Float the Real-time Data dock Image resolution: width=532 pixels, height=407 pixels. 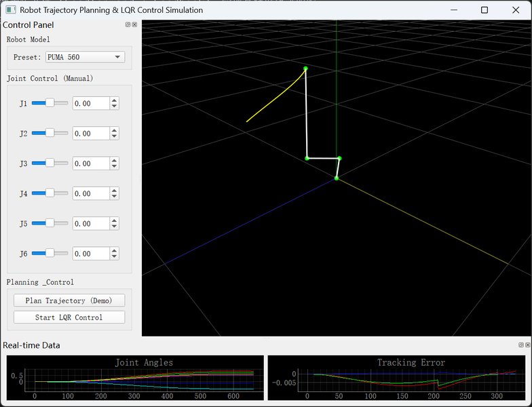(520, 345)
